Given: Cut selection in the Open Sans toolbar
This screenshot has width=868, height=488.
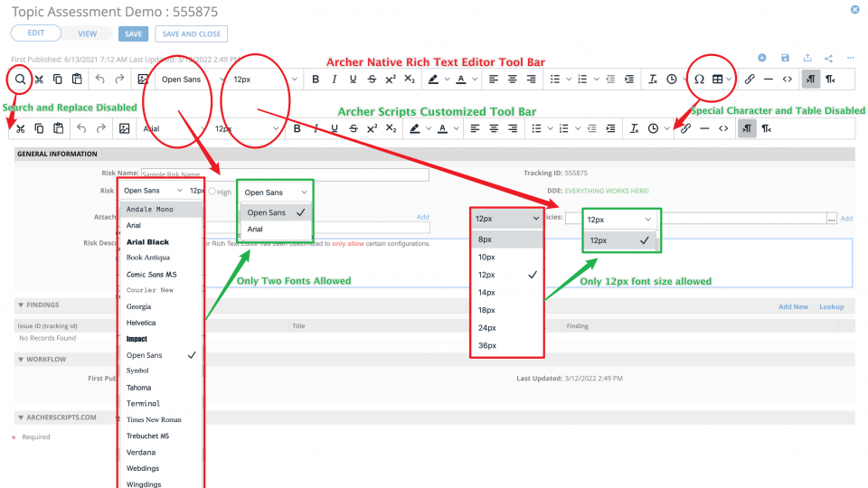Looking at the screenshot, I should pyautogui.click(x=39, y=80).
